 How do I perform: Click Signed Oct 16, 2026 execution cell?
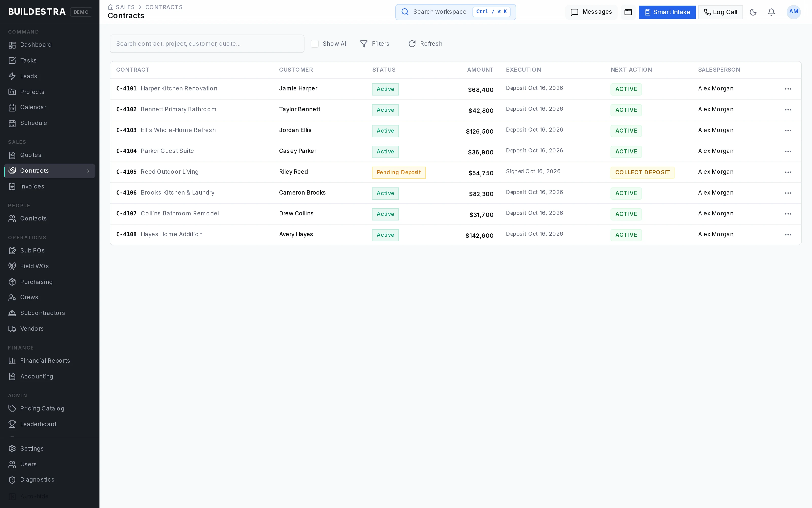(533, 171)
